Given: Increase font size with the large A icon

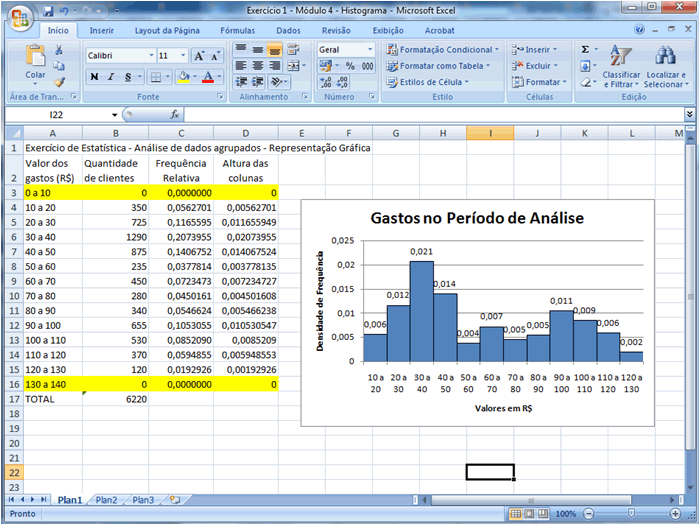Looking at the screenshot, I should (x=200, y=56).
